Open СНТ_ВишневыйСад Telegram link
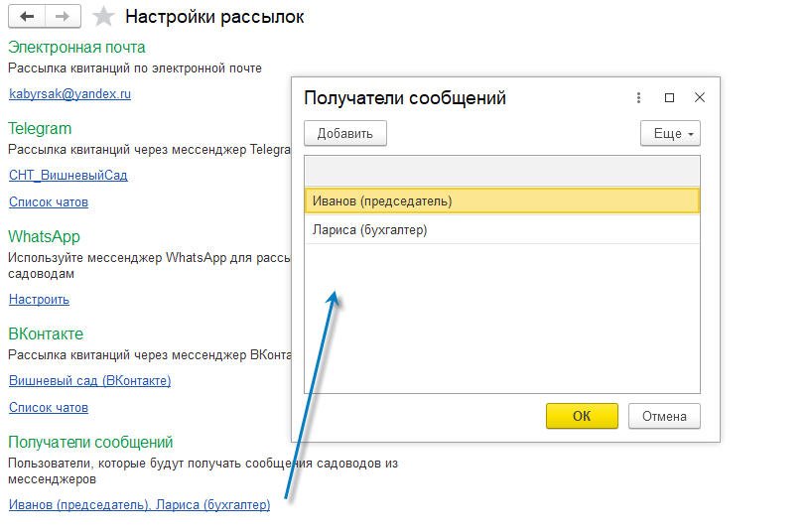811x532 pixels. click(68, 175)
